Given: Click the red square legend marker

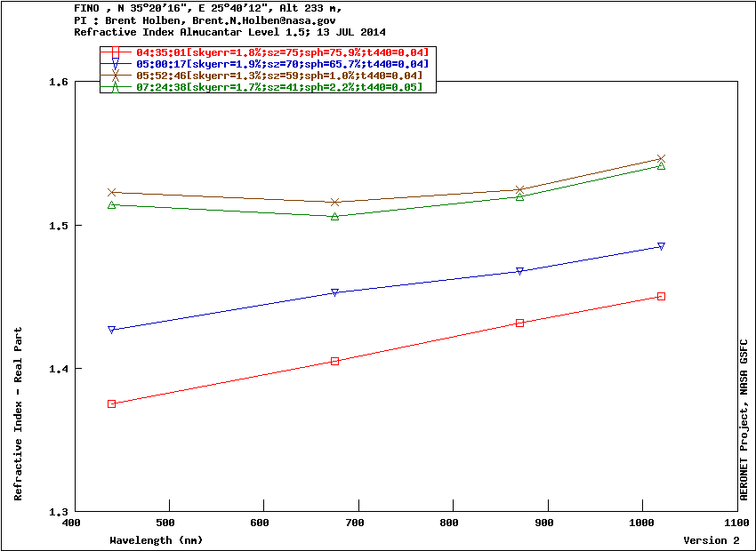Looking at the screenshot, I should (116, 52).
